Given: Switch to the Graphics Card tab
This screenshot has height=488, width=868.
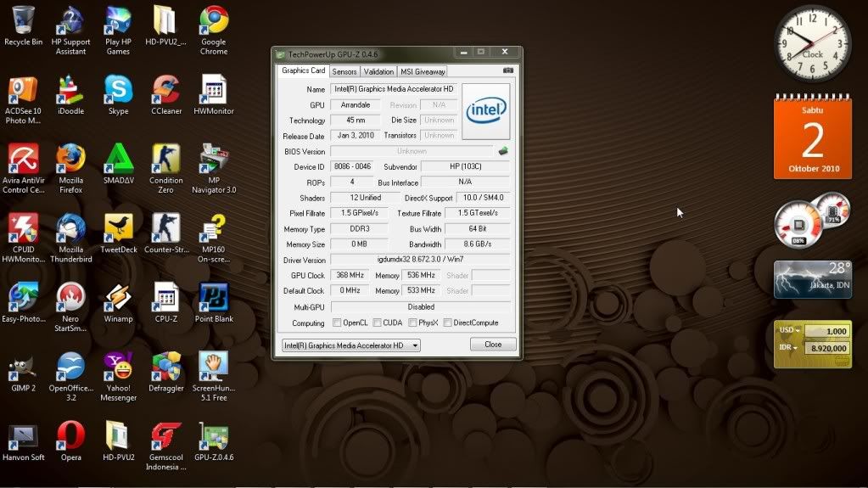Looking at the screenshot, I should click(303, 70).
